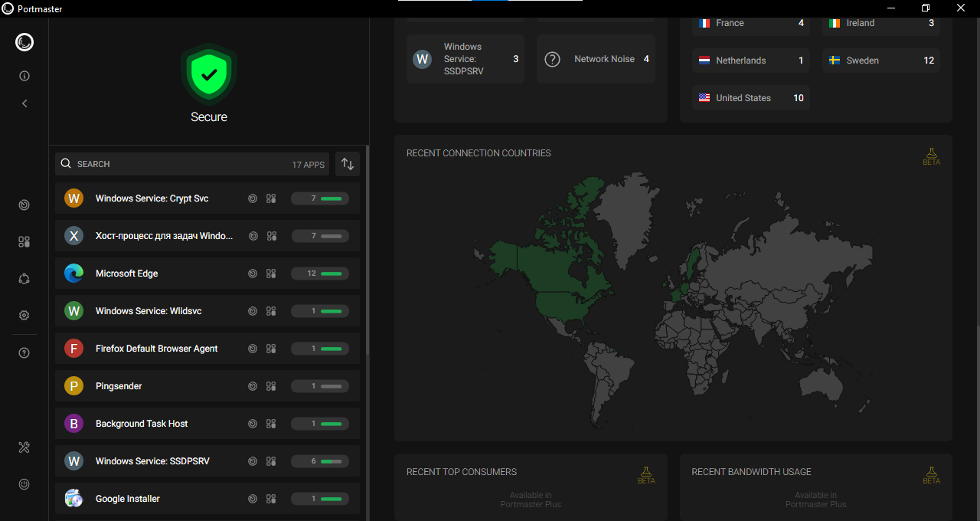
Task: Click the radar icon on the Хост-процесс row
Action: point(253,236)
